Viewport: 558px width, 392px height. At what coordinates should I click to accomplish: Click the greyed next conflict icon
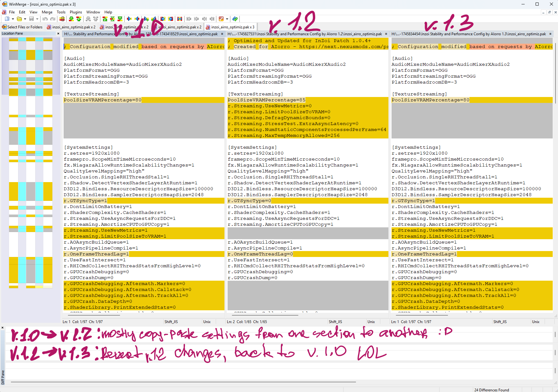pyautogui.click(x=88, y=19)
